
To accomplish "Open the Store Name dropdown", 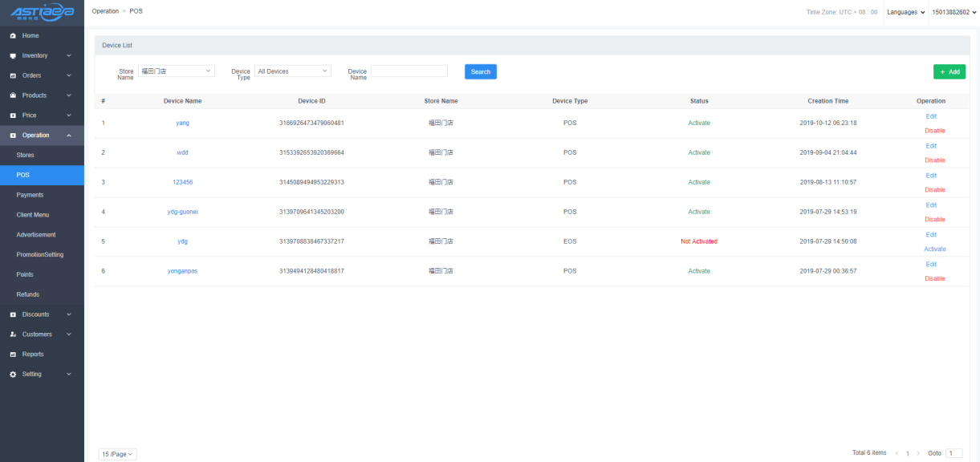I will (177, 71).
